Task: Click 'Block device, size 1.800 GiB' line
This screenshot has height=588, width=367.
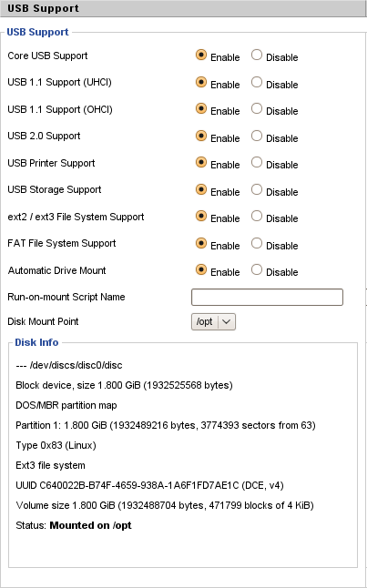Action: coord(124,385)
